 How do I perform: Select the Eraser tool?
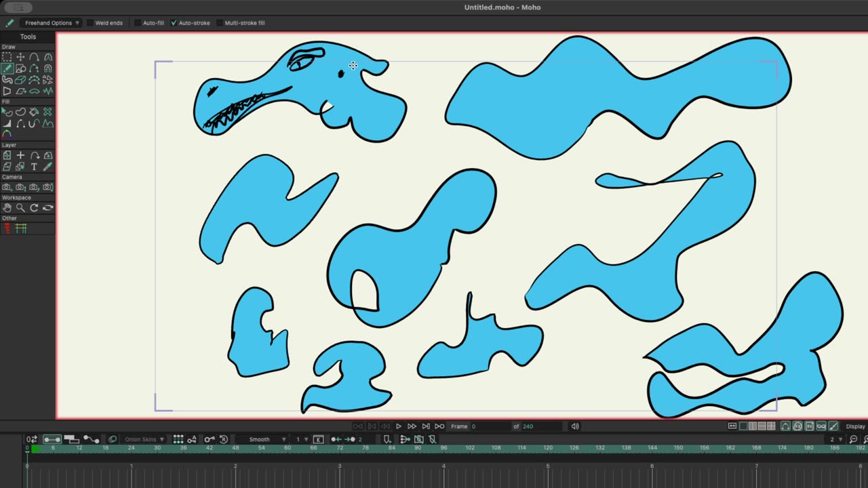[20, 79]
